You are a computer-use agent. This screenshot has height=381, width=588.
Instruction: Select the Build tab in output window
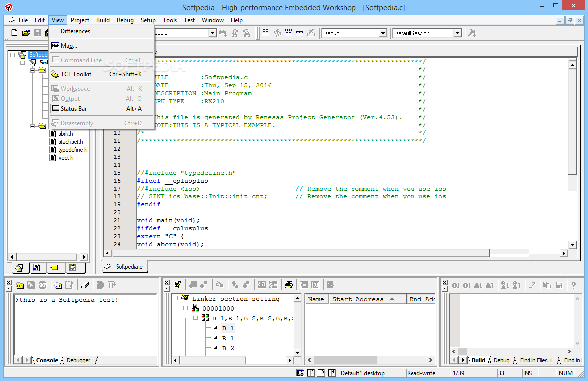click(478, 360)
